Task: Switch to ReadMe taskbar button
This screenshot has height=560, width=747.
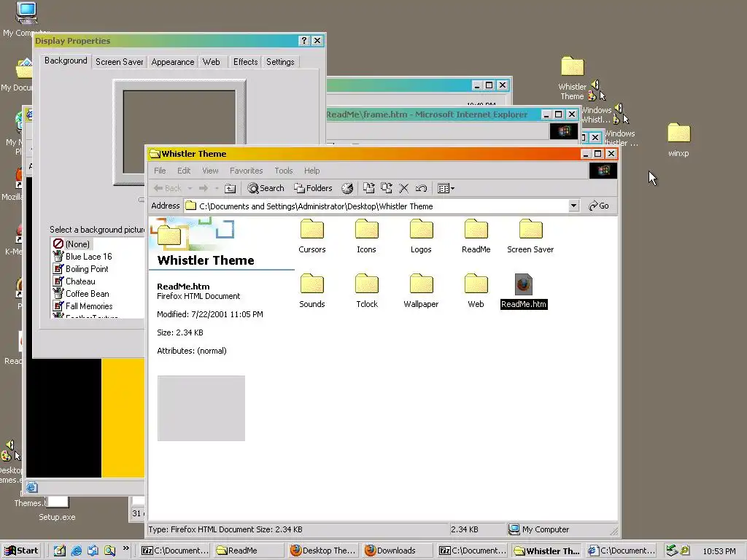Action: tap(248, 551)
